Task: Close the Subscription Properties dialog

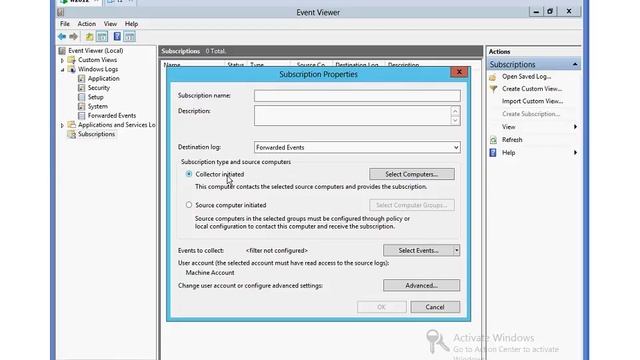Action: pyautogui.click(x=459, y=72)
